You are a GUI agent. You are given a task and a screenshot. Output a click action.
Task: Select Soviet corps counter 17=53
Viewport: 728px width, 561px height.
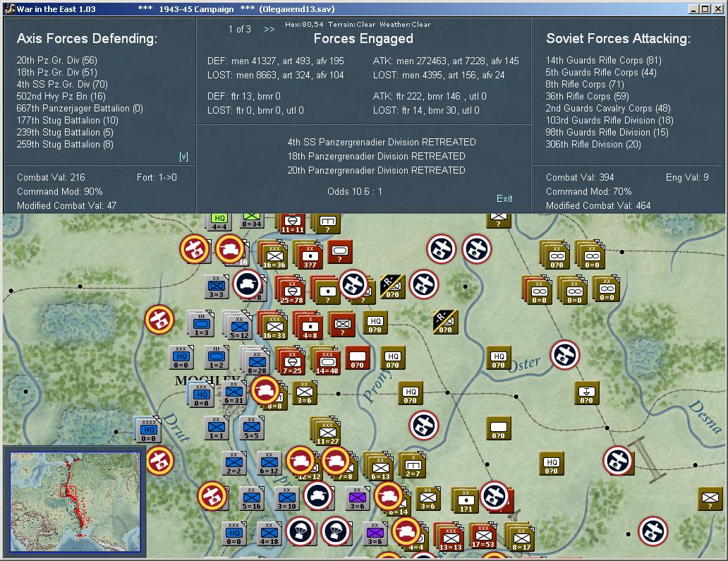483,536
